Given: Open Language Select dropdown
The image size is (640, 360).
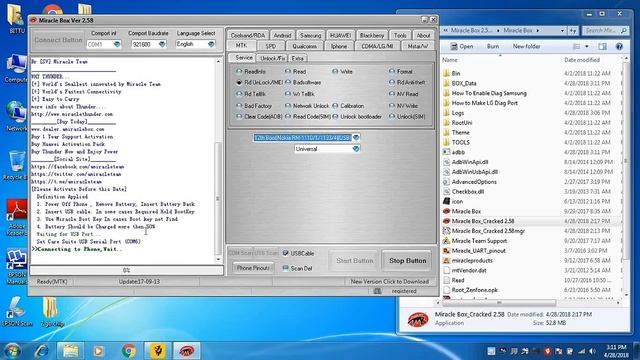Looking at the screenshot, I should [211, 44].
